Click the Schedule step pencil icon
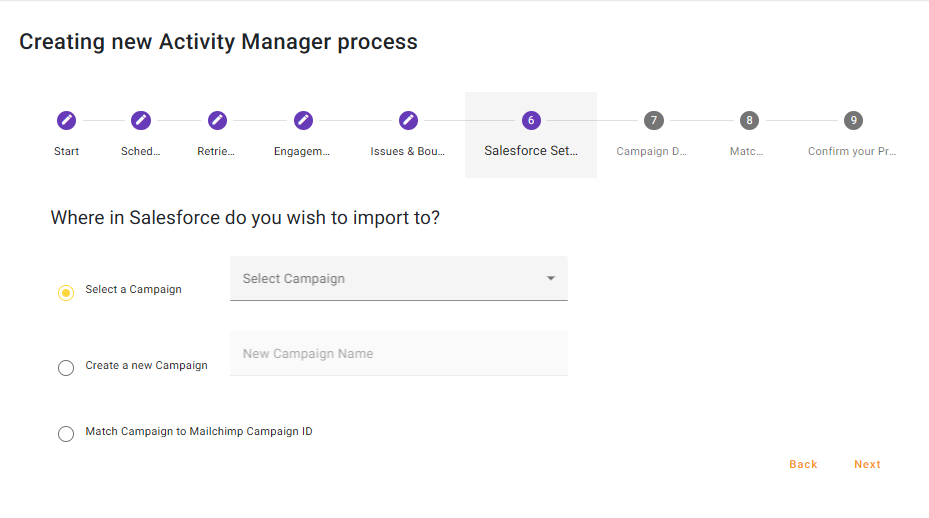Image resolution: width=929 pixels, height=518 pixels. 141,120
